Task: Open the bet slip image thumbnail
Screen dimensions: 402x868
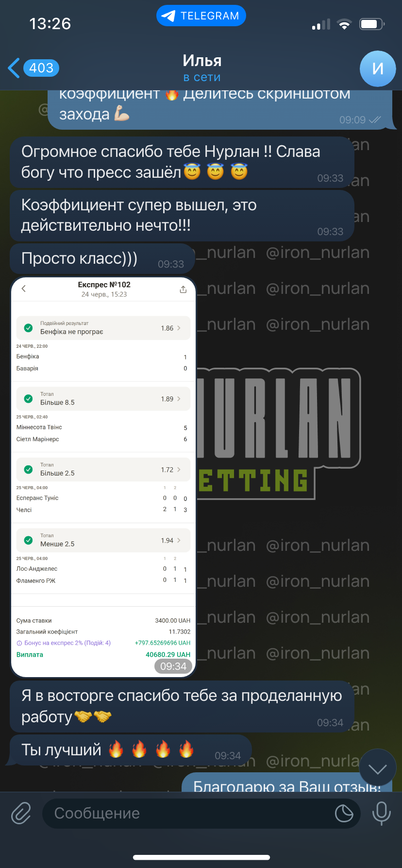Action: pyautogui.click(x=103, y=477)
